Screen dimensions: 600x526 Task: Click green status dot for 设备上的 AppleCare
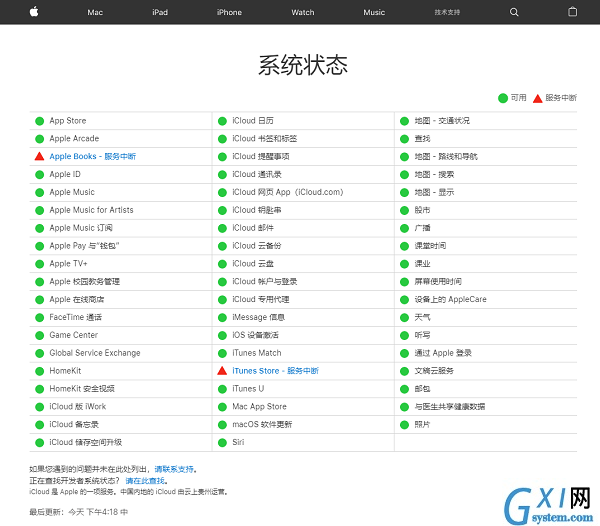point(404,300)
